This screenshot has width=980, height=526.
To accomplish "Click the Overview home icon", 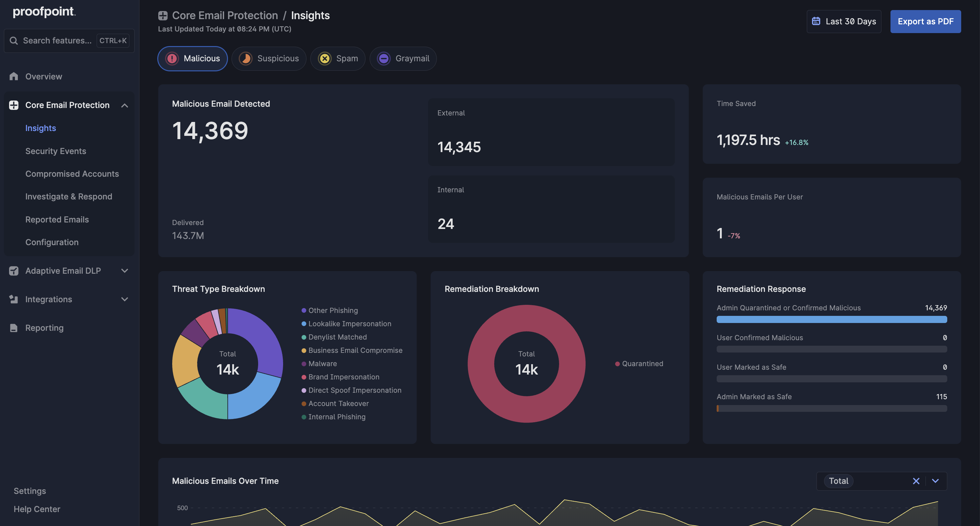I will (x=14, y=77).
